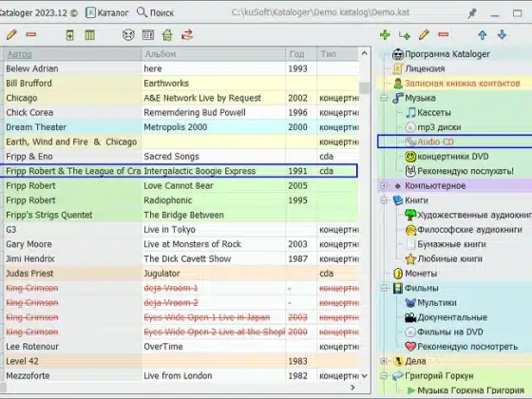Open the Поиск search menu

[x=156, y=13]
